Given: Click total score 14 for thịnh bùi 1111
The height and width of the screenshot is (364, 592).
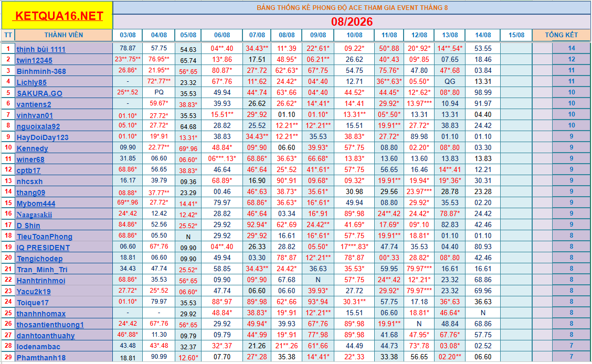Looking at the screenshot, I should [571, 48].
